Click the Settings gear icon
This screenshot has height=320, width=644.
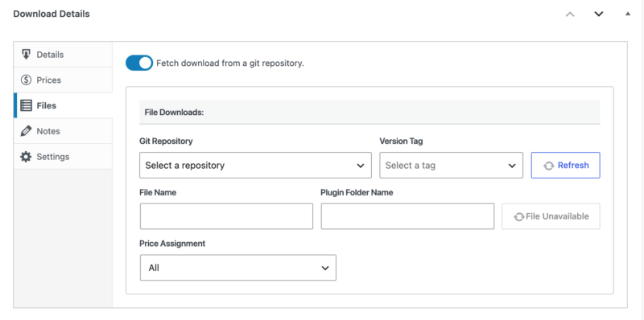[26, 157]
